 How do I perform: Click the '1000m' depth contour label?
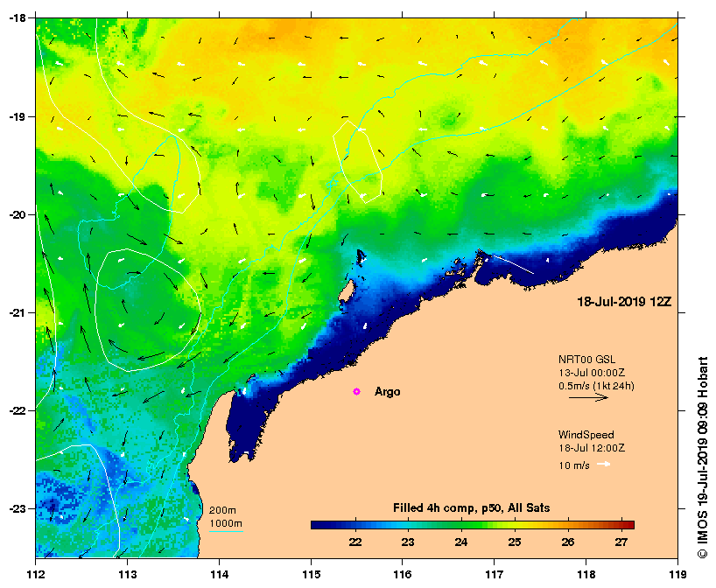click(226, 523)
